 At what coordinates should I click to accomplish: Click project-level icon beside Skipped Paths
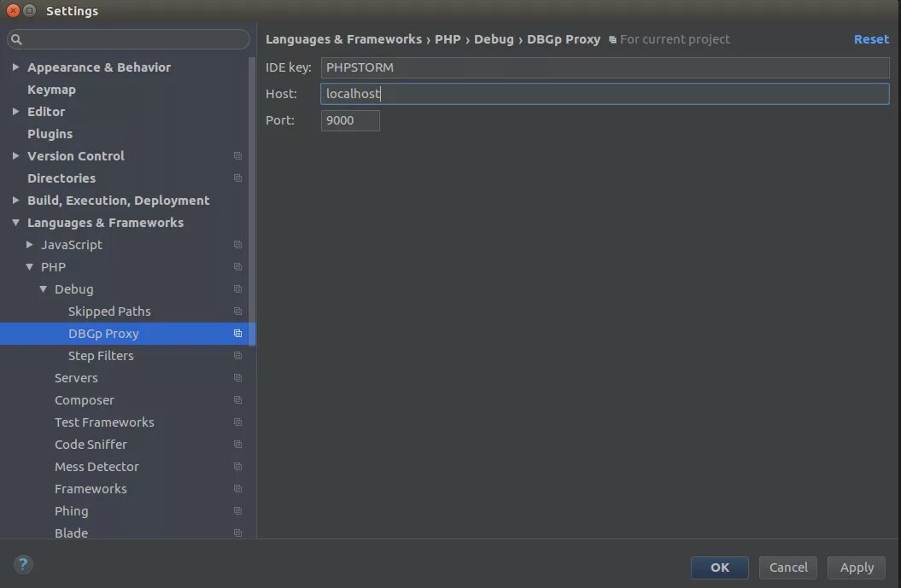pos(237,311)
